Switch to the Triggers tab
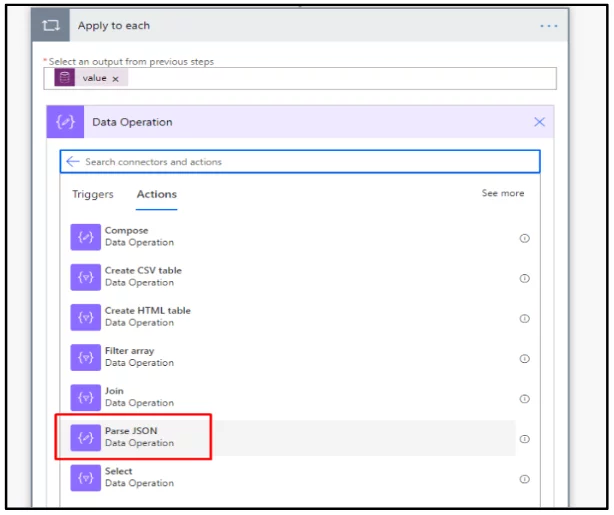 [x=93, y=194]
